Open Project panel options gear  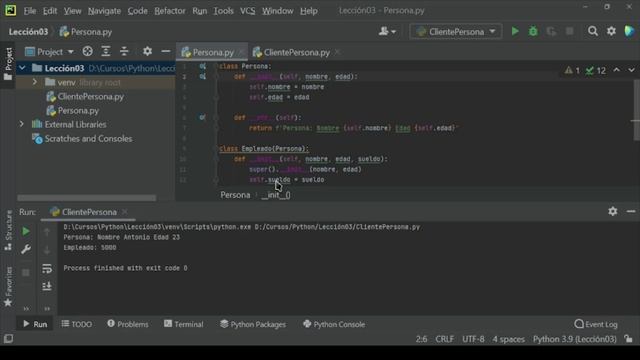(x=147, y=51)
